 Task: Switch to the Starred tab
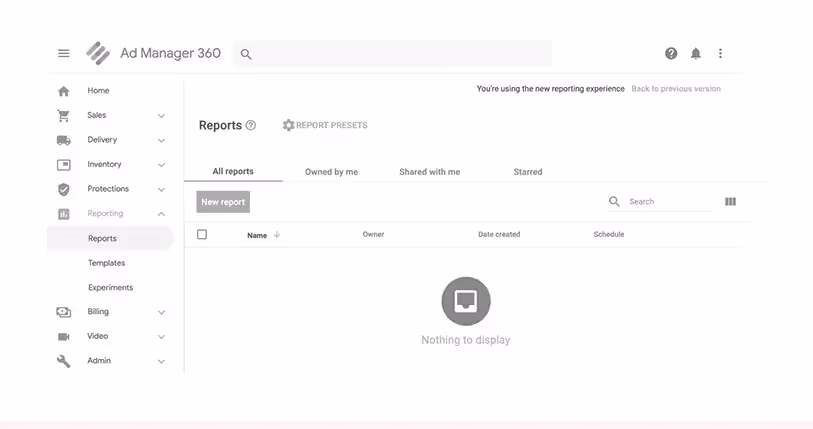(528, 172)
